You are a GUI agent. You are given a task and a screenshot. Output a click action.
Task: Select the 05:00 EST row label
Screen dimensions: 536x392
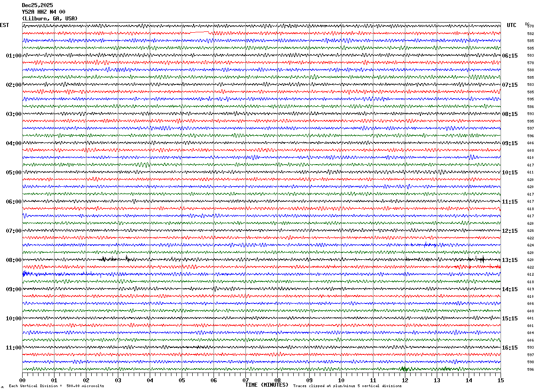pyautogui.click(x=13, y=173)
